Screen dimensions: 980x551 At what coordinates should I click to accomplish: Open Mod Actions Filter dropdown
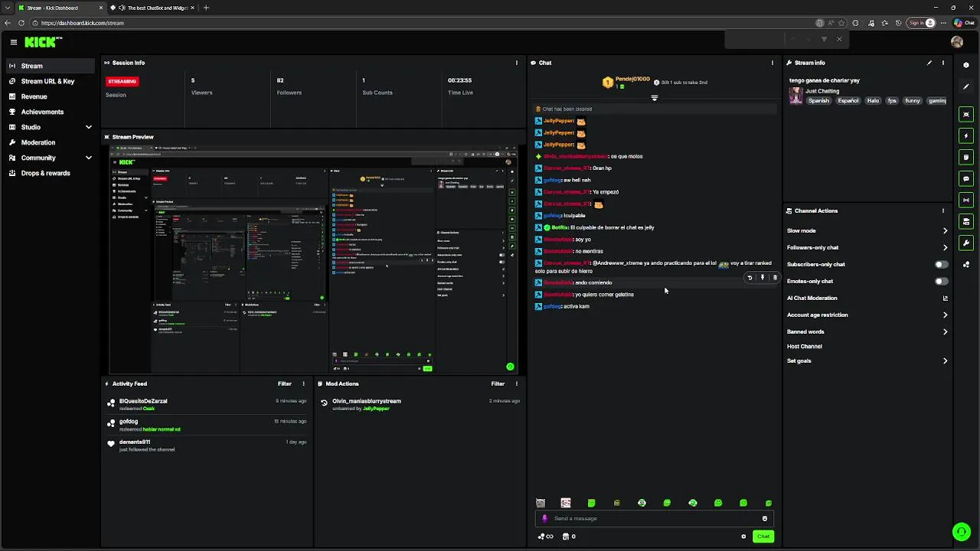pos(498,383)
